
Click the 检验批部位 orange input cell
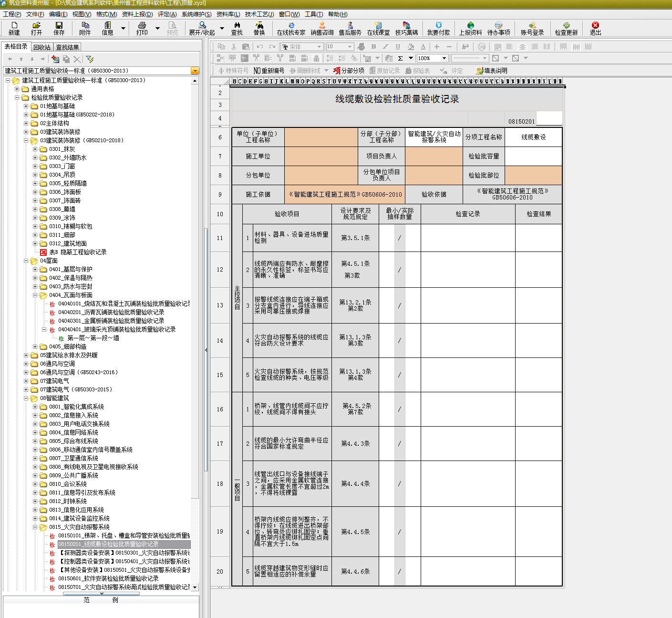(x=534, y=175)
